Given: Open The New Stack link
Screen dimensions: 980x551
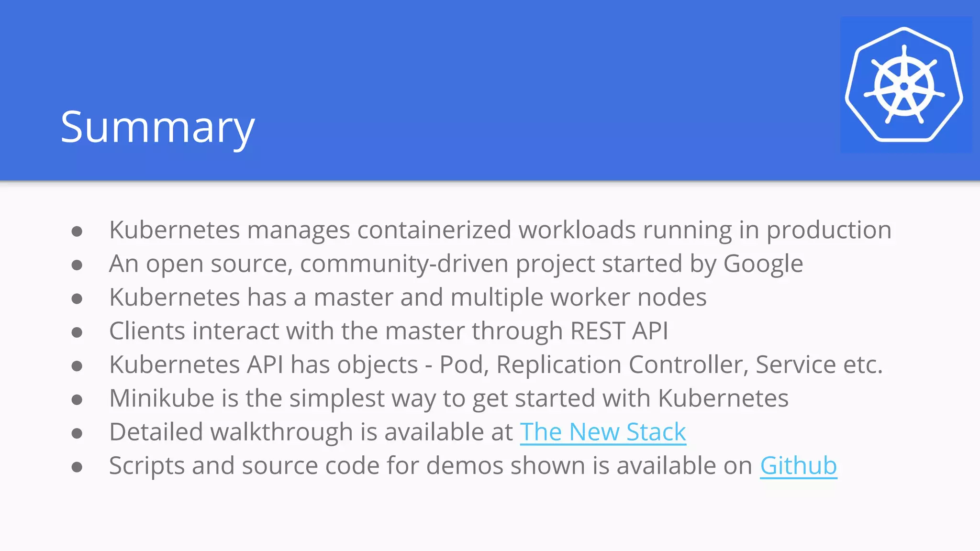Looking at the screenshot, I should click(602, 432).
